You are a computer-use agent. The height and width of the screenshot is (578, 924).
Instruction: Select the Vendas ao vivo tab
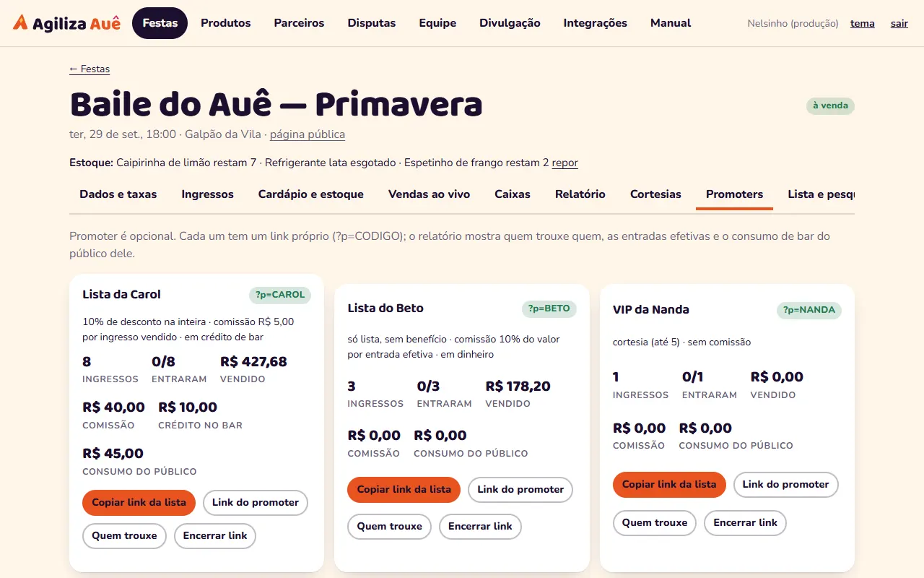(430, 194)
